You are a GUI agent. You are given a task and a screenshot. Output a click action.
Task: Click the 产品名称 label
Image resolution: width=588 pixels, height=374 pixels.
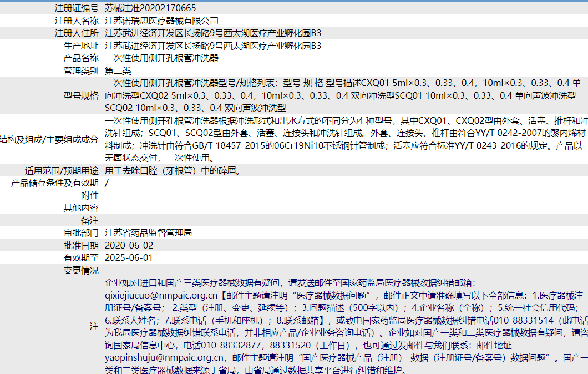[x=81, y=58]
